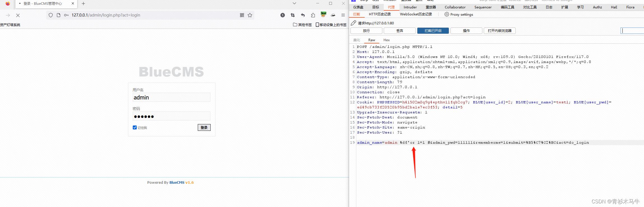The width and height of the screenshot is (644, 207).
Task: Open the tracking protection shield icon
Action: pos(51,15)
